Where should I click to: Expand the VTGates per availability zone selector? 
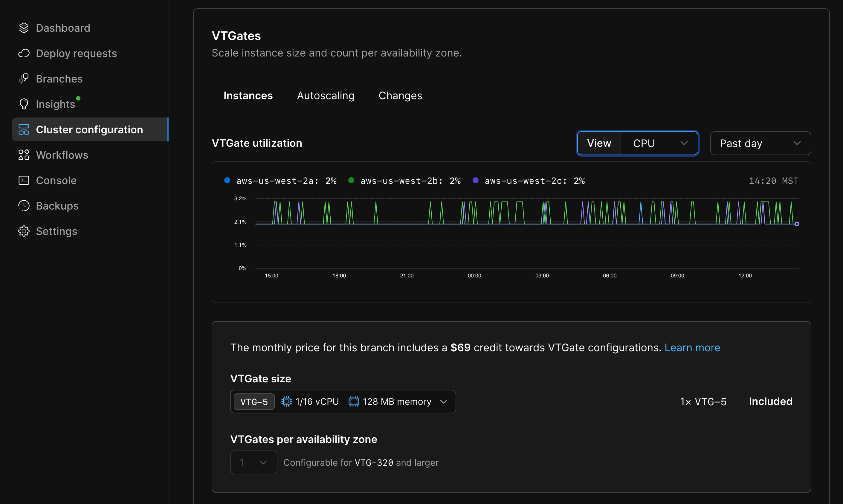coord(253,462)
